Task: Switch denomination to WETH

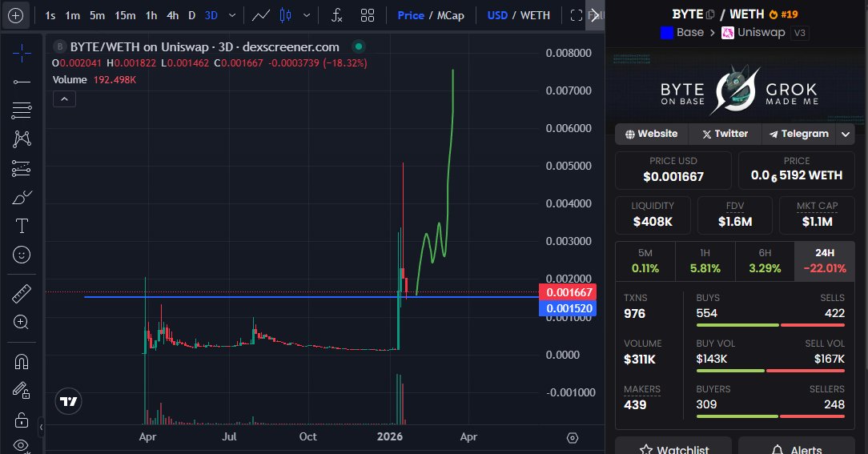Action: click(x=535, y=15)
